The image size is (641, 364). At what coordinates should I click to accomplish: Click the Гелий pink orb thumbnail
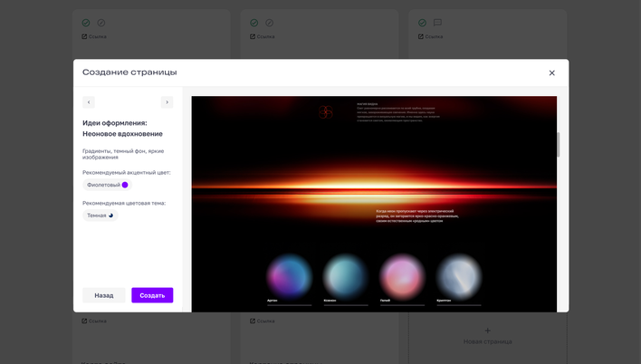point(402,277)
